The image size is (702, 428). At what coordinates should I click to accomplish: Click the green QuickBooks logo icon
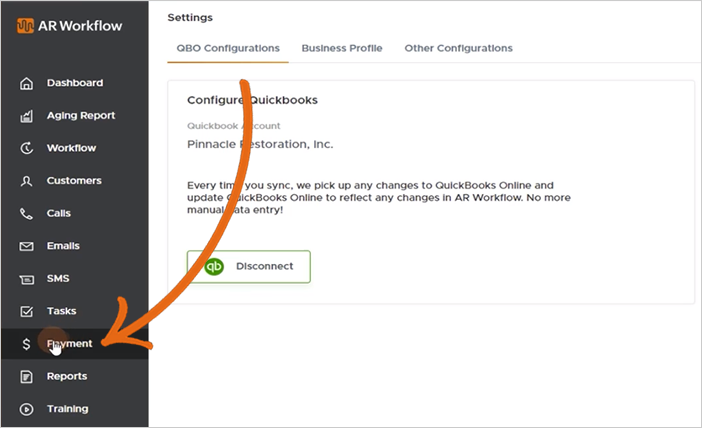coord(213,267)
